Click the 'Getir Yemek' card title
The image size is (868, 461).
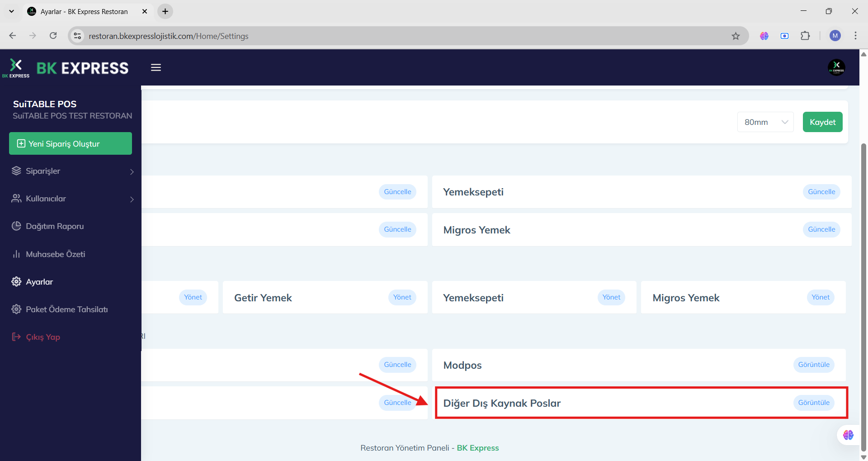tap(263, 298)
